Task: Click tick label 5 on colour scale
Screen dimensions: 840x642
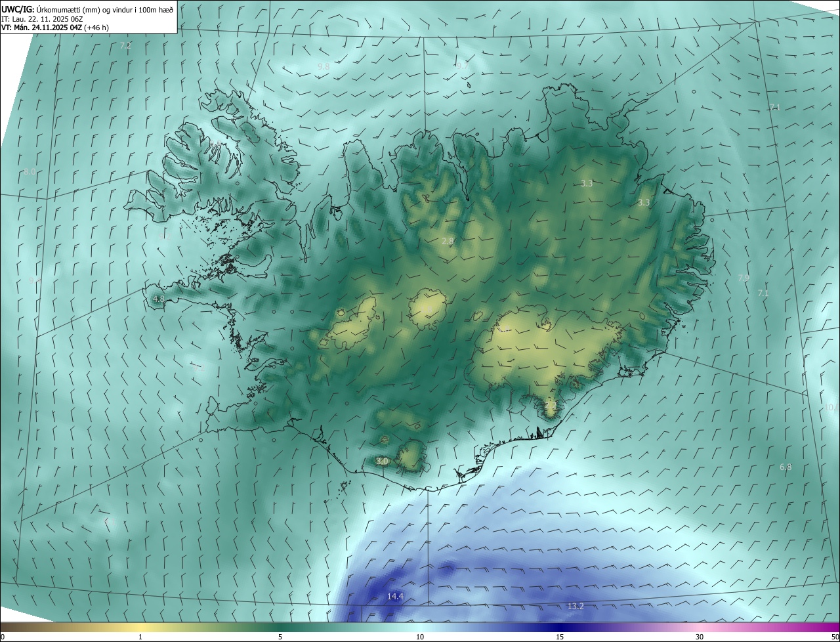Action: click(280, 637)
